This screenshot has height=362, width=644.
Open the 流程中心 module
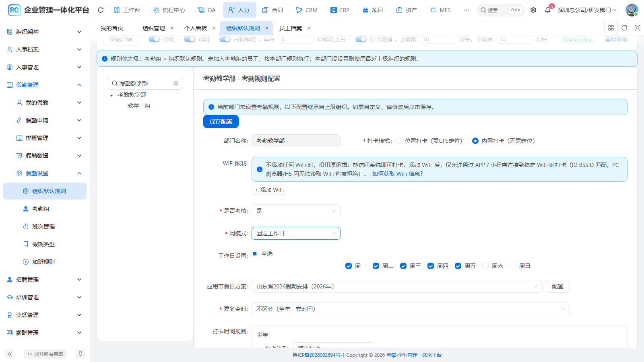point(169,10)
